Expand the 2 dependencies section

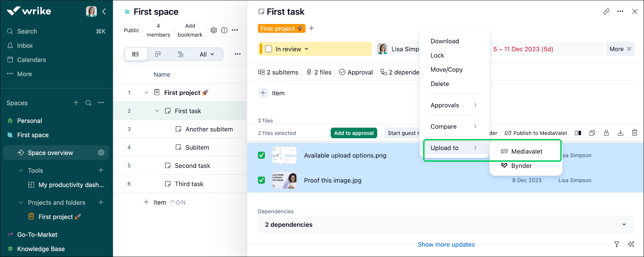[624, 224]
